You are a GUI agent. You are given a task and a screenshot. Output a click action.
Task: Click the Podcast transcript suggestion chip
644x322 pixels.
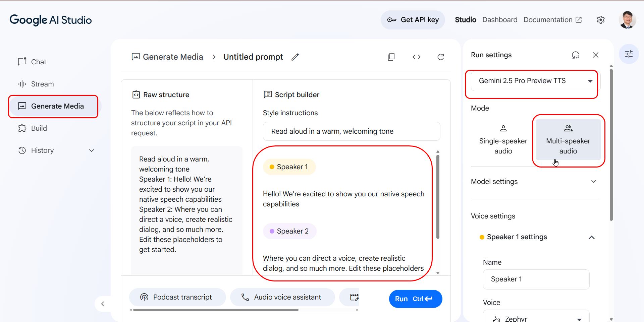click(x=177, y=297)
